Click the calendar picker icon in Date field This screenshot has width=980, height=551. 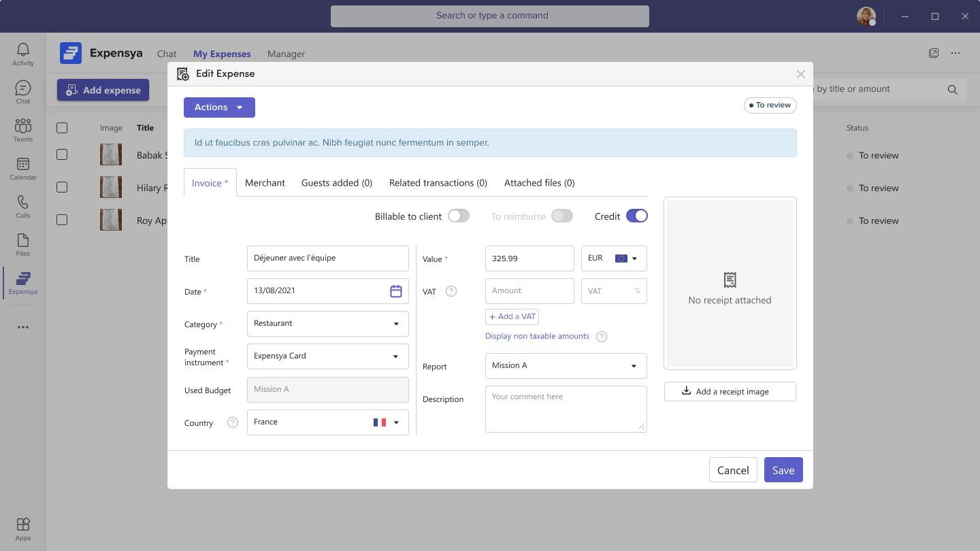(x=395, y=291)
